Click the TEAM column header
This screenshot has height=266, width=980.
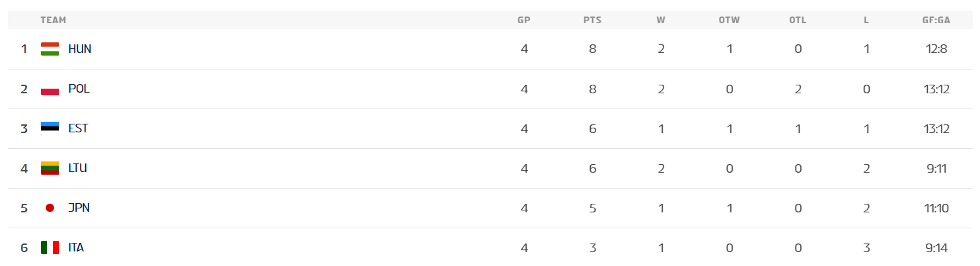53,20
